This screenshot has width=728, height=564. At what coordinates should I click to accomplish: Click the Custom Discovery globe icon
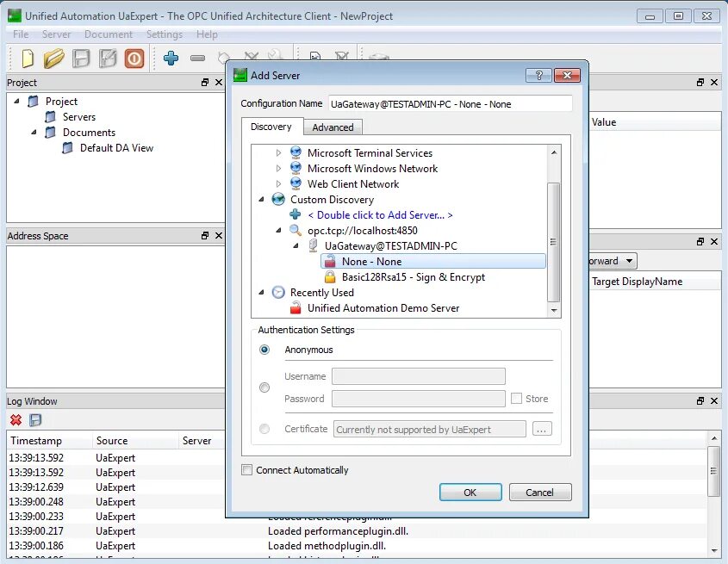[278, 199]
